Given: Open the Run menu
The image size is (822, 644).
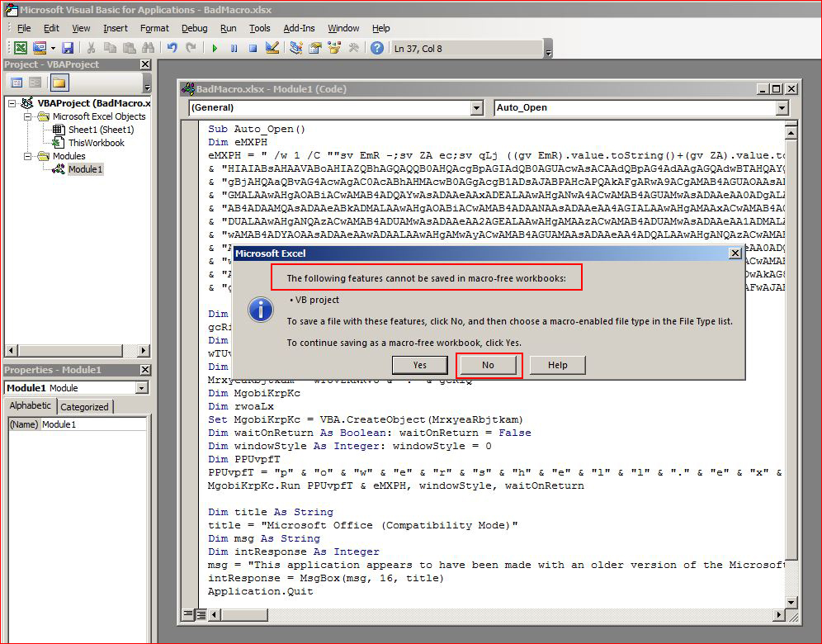Looking at the screenshot, I should (228, 28).
